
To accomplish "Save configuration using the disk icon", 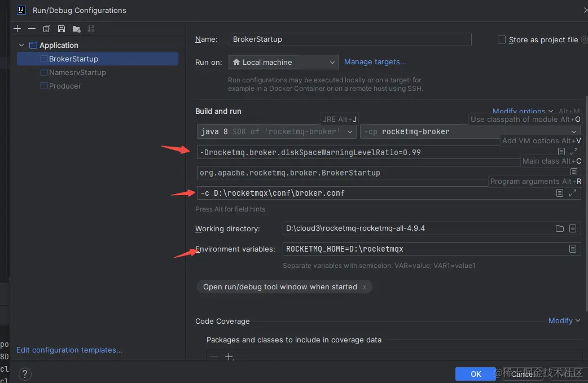I will click(62, 29).
